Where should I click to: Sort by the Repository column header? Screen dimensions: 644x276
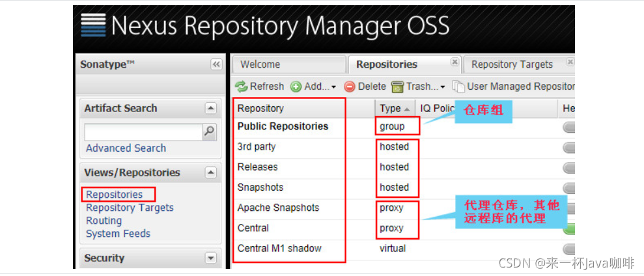[303, 109]
